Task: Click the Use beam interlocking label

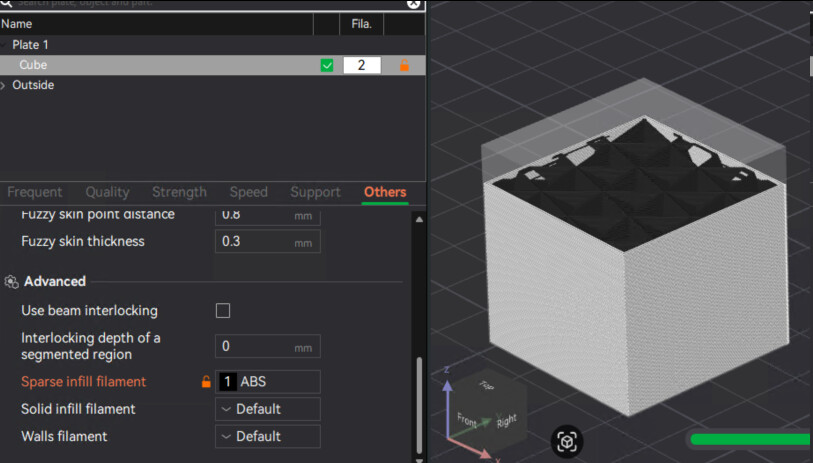Action: click(x=89, y=311)
